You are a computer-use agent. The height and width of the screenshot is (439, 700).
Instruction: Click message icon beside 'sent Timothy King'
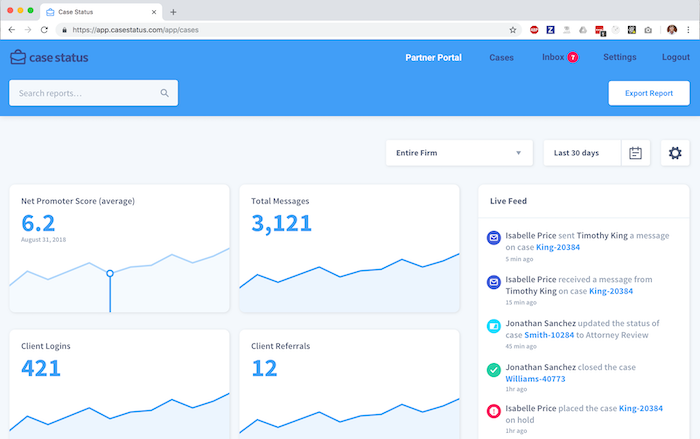494,238
